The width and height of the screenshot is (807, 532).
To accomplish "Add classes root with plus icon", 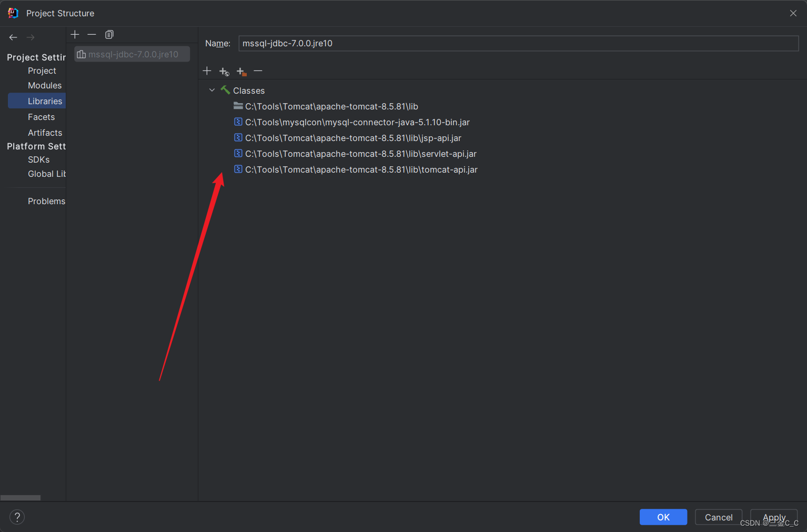I will click(x=207, y=71).
